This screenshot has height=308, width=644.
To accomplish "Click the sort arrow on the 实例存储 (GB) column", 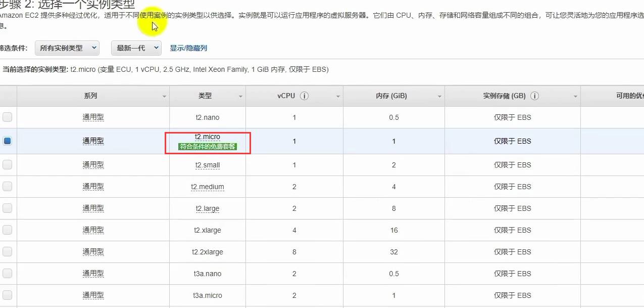I will (575, 96).
